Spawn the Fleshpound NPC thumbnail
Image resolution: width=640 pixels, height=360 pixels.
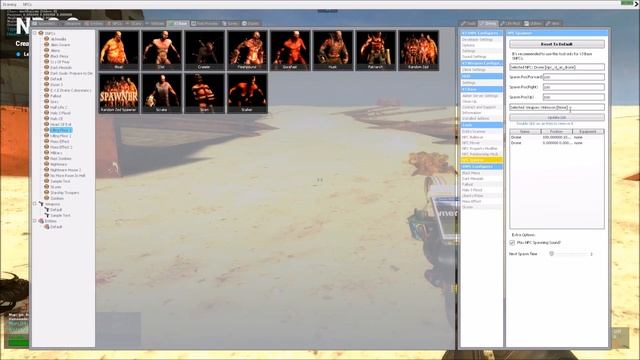coord(247,50)
